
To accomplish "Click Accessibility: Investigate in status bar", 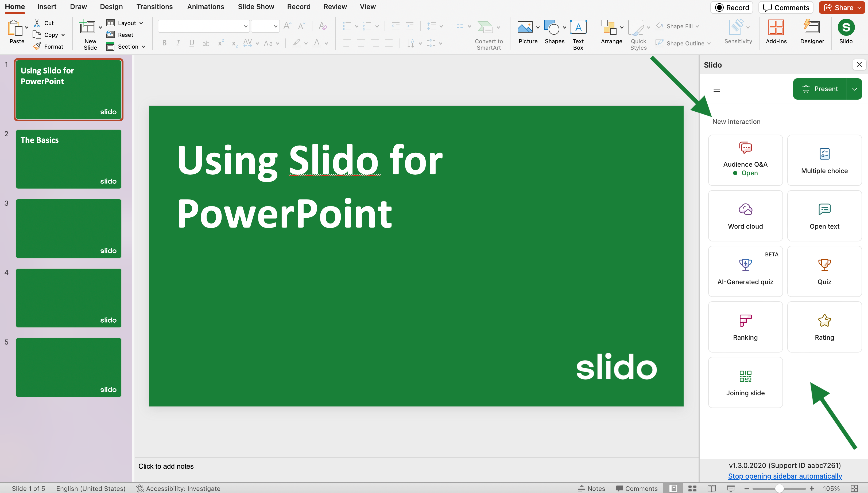I will click(x=178, y=488).
